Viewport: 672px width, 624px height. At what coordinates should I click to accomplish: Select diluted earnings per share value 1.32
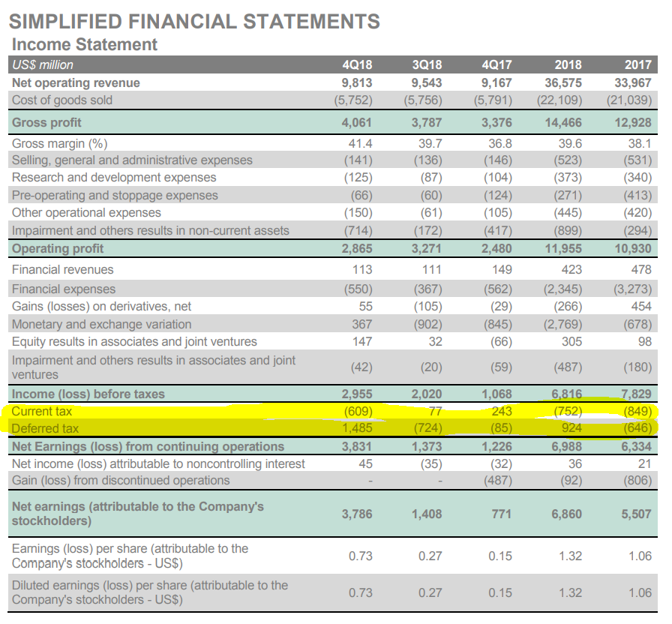571,592
